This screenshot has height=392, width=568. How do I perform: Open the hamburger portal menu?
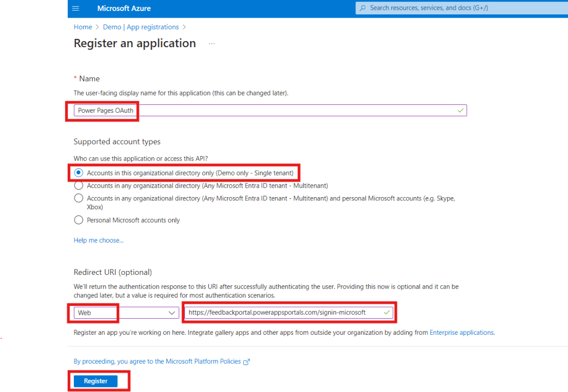pyautogui.click(x=76, y=8)
